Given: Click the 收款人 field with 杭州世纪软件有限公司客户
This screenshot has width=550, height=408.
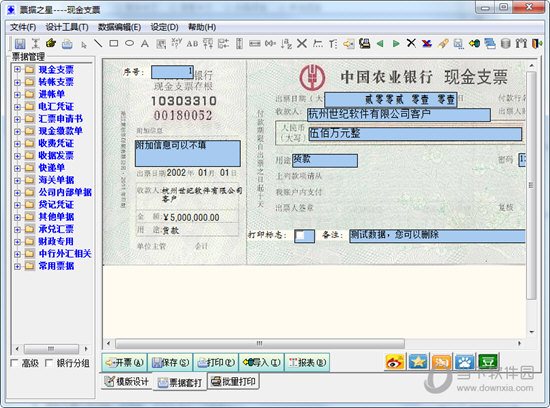Looking at the screenshot, I should (399, 114).
